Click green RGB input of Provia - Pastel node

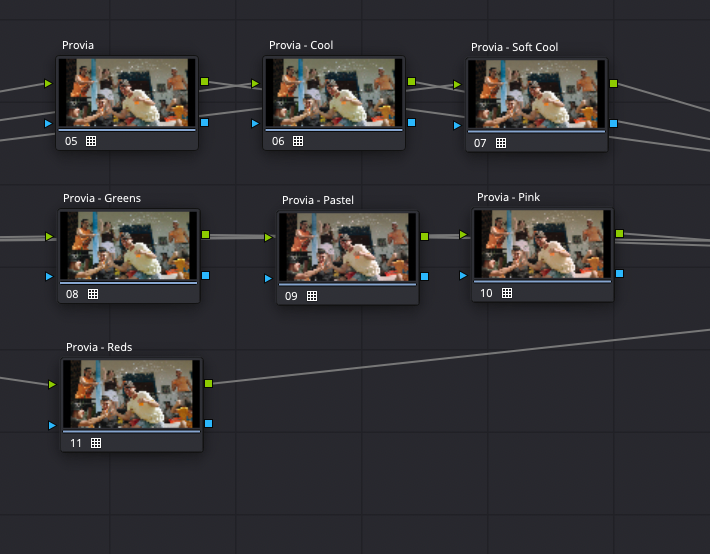point(268,237)
